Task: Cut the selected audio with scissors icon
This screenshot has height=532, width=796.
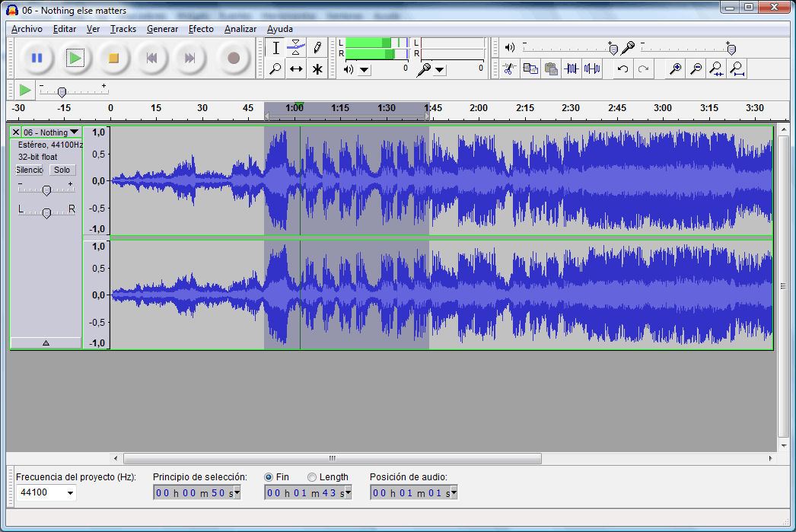Action: pos(508,68)
